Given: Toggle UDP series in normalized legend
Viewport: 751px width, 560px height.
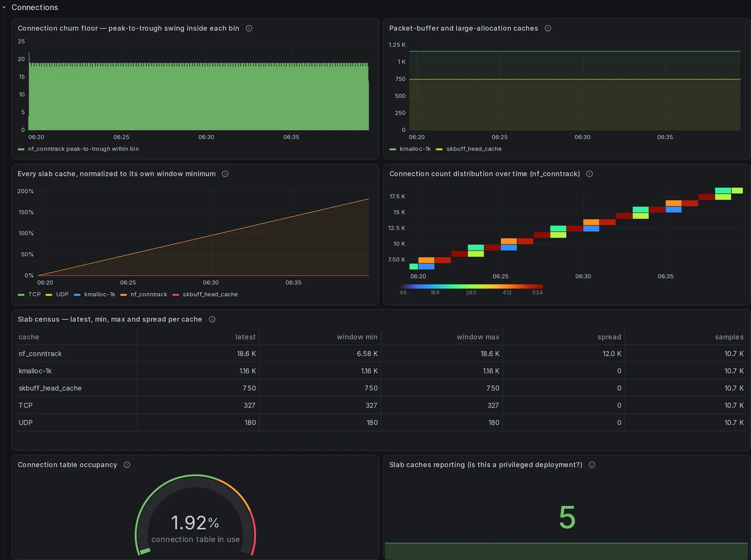Looking at the screenshot, I should [x=62, y=295].
